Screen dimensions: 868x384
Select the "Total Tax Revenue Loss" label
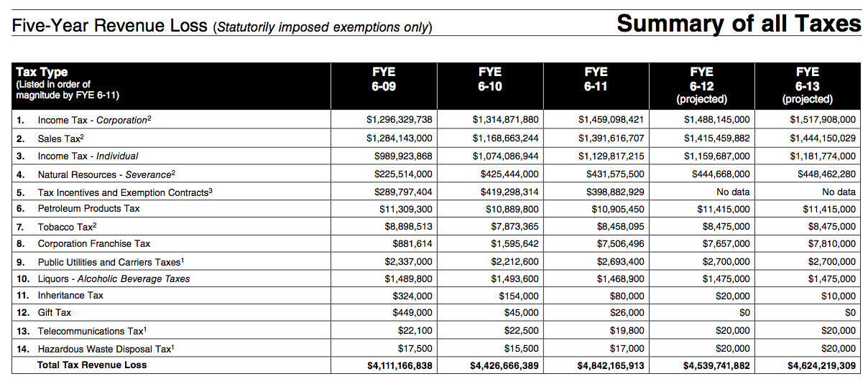(92, 365)
